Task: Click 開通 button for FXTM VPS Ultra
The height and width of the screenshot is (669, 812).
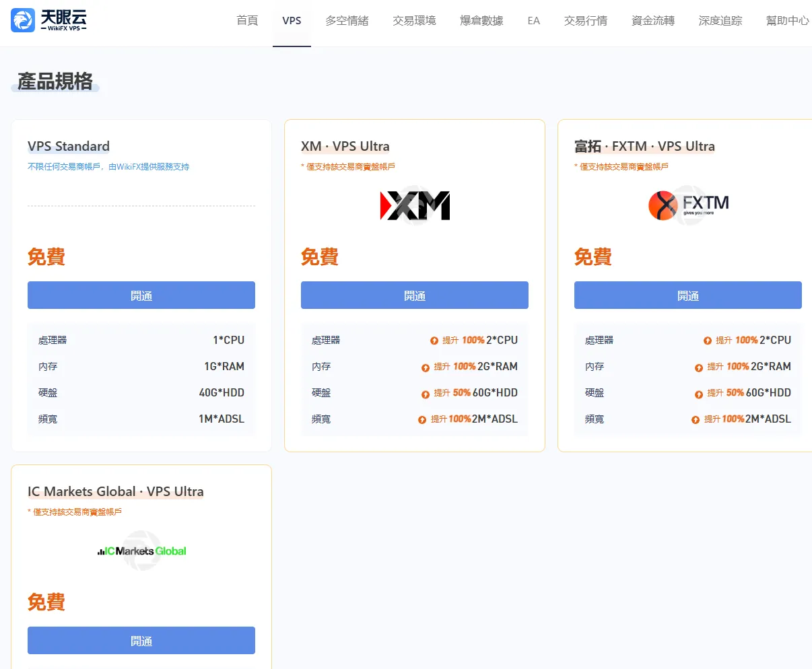Action: click(x=688, y=295)
